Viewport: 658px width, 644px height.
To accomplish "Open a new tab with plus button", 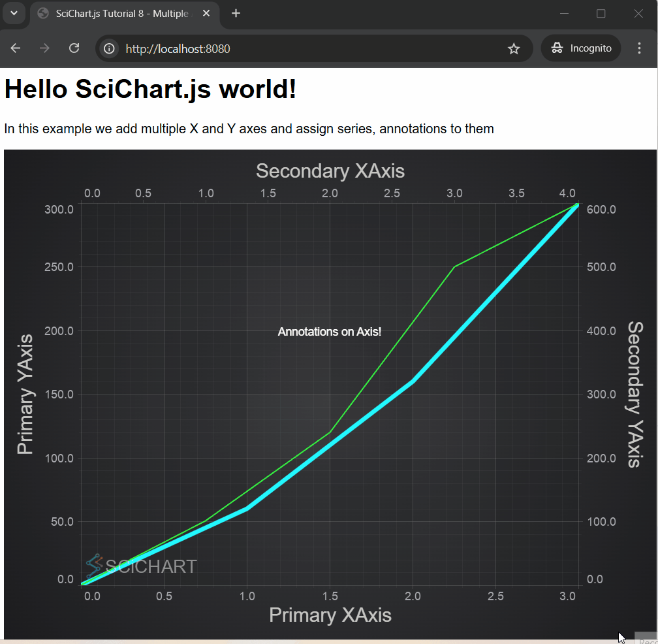I will pyautogui.click(x=236, y=14).
